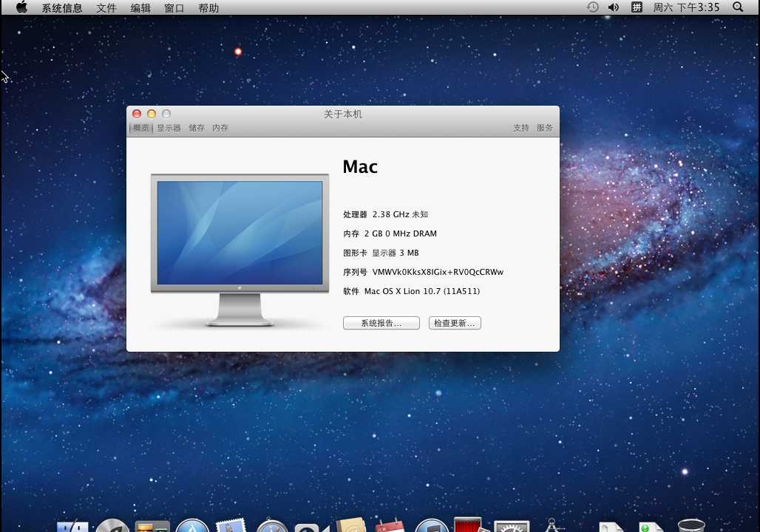Switch to the 内存 tab

[220, 128]
